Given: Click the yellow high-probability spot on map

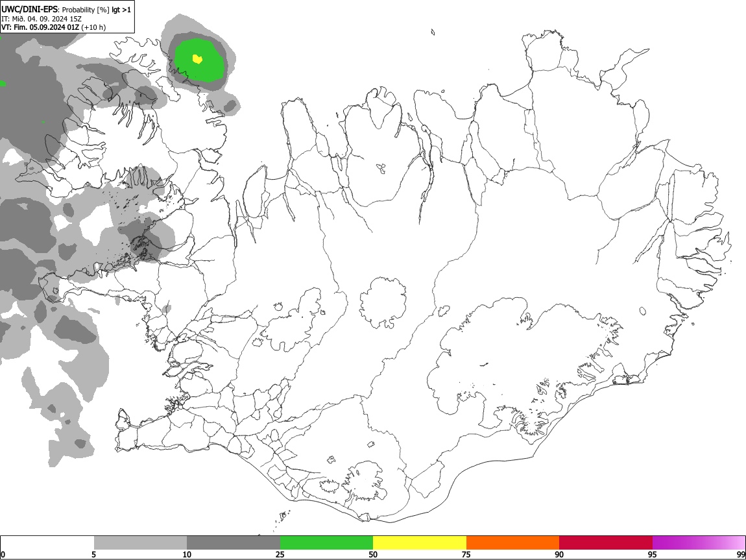Looking at the screenshot, I should pos(197,59).
